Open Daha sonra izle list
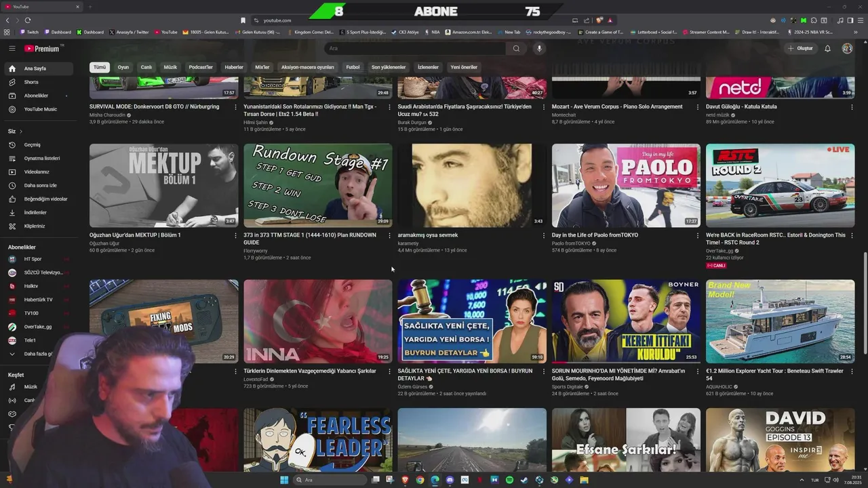The width and height of the screenshot is (868, 488). 38,185
